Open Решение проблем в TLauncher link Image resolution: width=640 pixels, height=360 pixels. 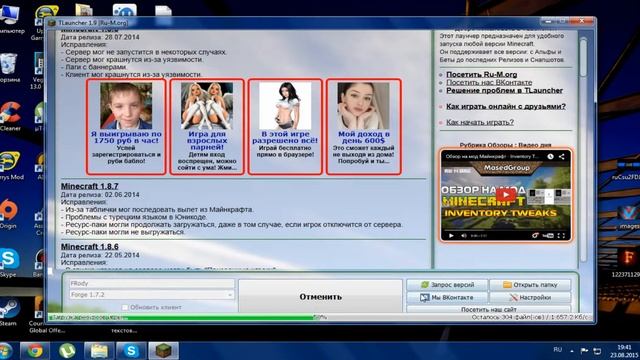(x=504, y=90)
